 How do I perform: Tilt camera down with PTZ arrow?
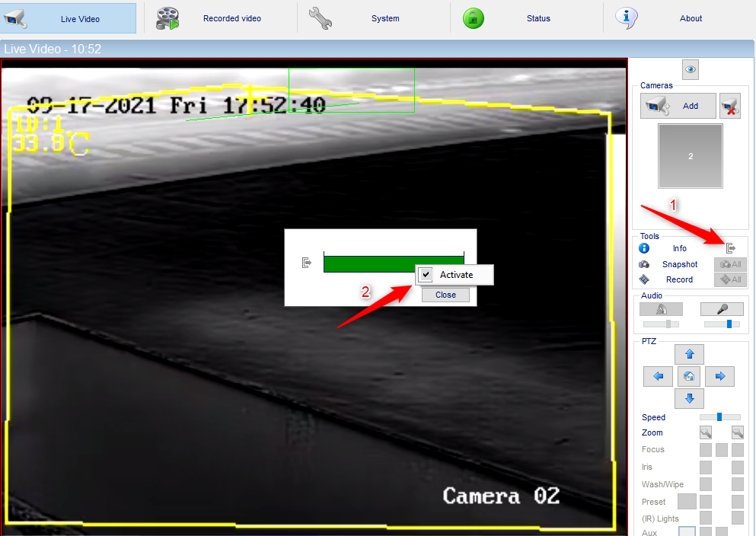690,398
